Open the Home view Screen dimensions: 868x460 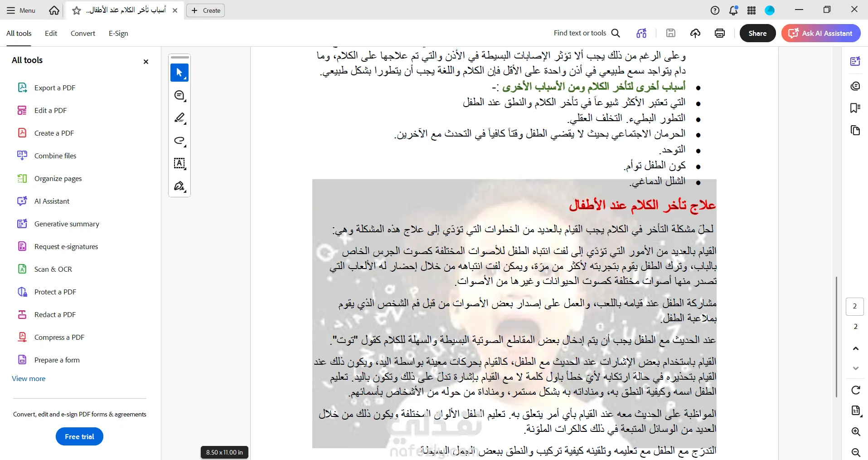(x=54, y=10)
